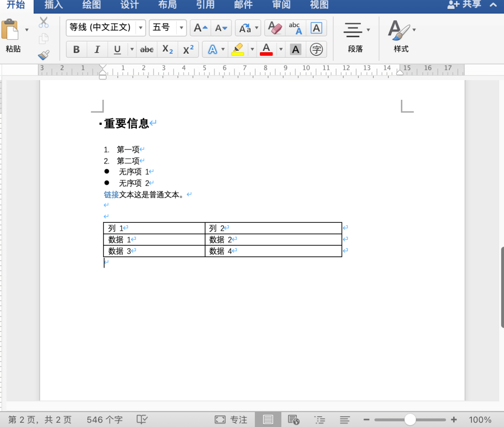Enable strikethrough formatting
This screenshot has height=427, width=504.
tap(147, 49)
